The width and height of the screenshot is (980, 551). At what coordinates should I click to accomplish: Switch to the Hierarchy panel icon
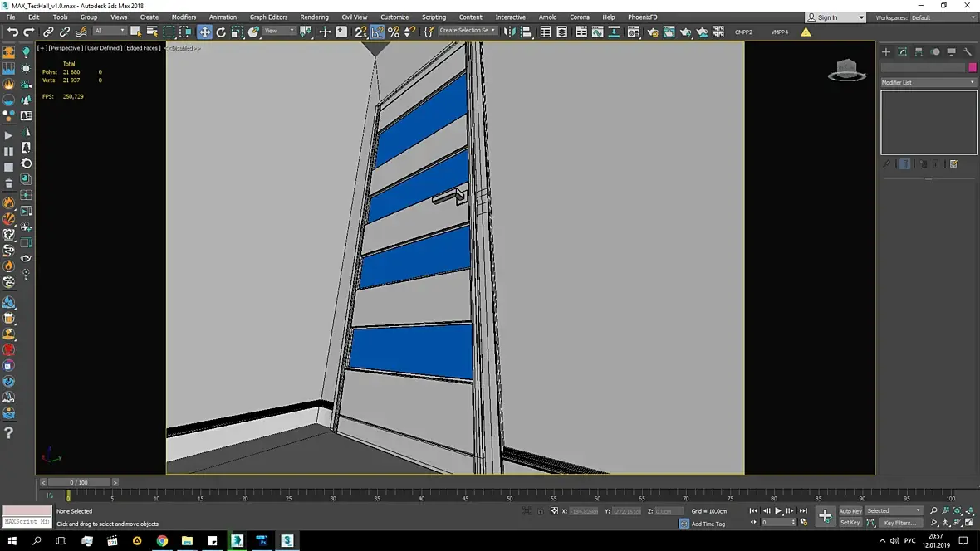tap(919, 51)
